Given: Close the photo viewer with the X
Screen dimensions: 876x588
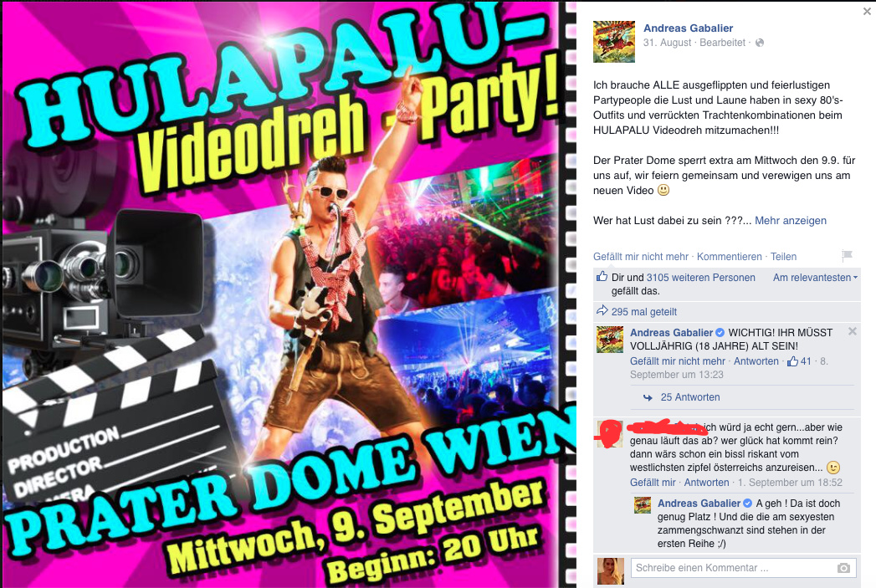Looking at the screenshot, I should [867, 11].
